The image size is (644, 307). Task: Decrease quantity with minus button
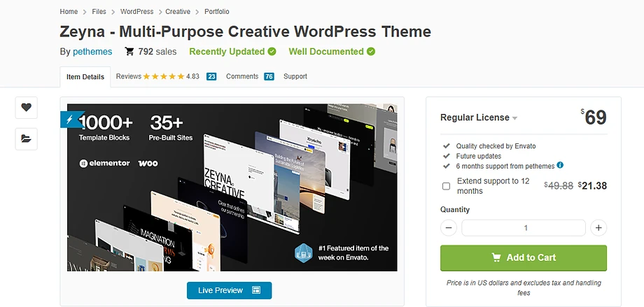[x=449, y=228]
